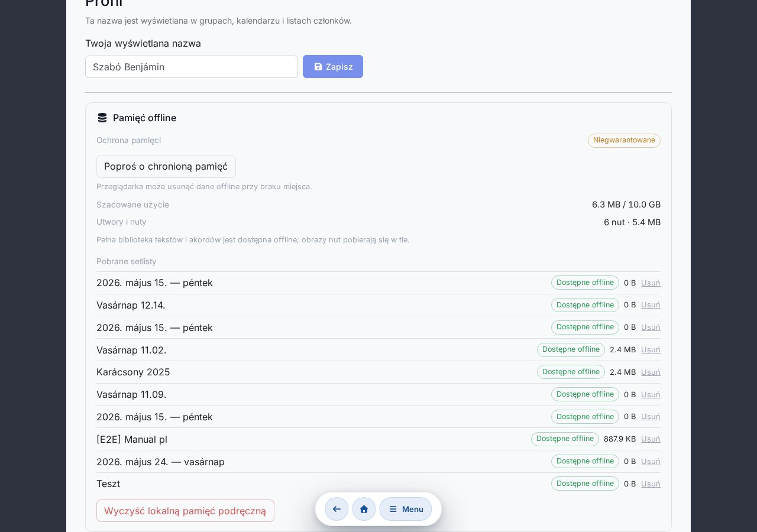Select the Vasárnap 11.09. setlist name
Screen dimensions: 757x532
pyautogui.click(x=131, y=394)
